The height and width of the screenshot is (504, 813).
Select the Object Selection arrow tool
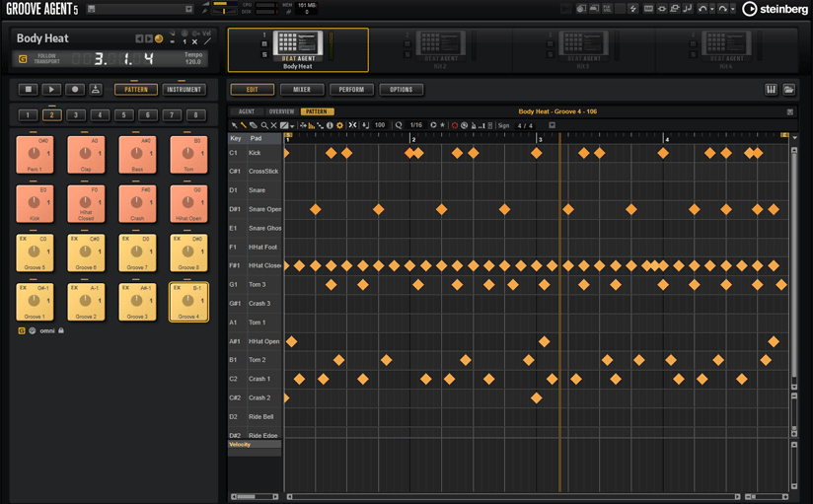[x=235, y=125]
